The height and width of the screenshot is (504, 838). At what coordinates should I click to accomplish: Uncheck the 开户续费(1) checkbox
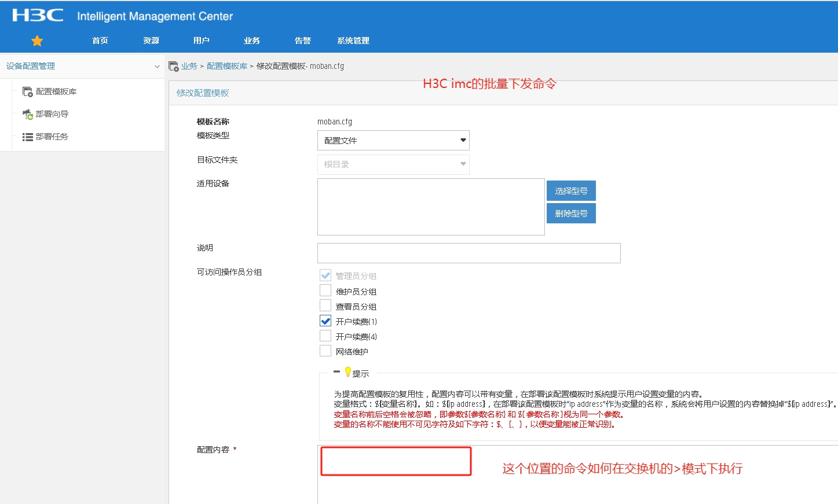325,321
